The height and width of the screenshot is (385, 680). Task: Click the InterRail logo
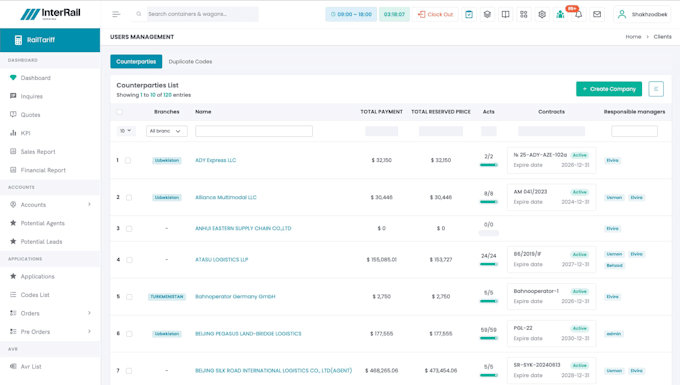pos(50,14)
